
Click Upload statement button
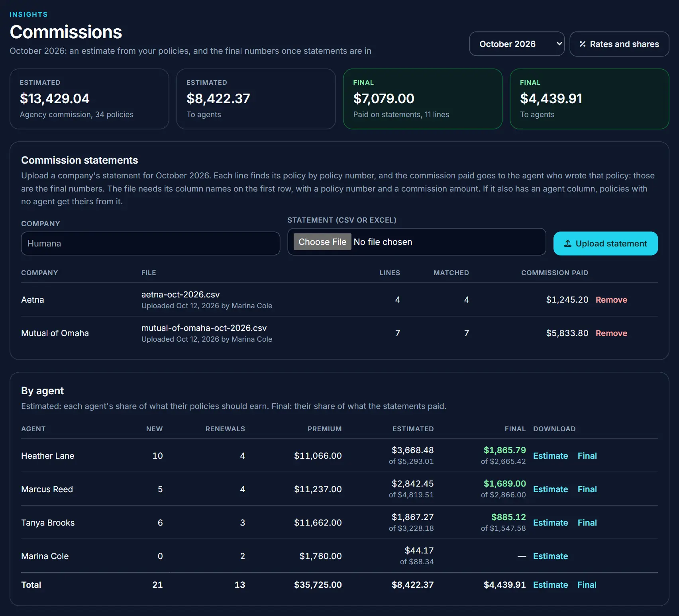pos(606,243)
